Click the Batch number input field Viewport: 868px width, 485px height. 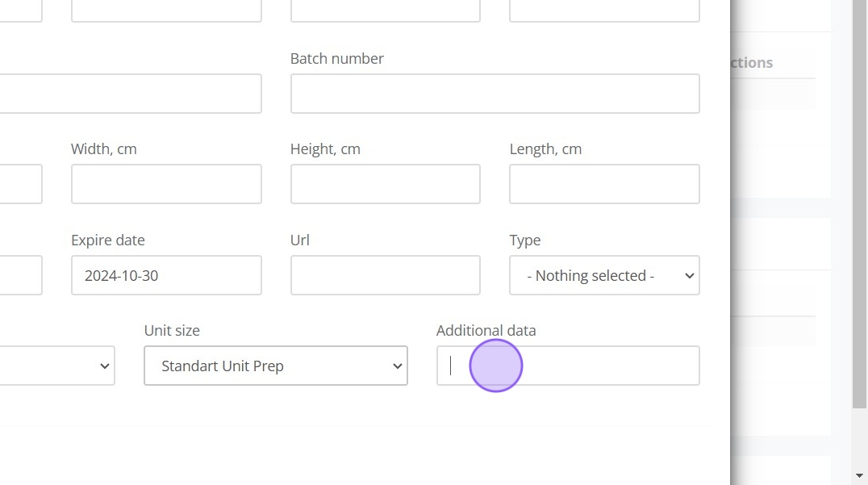tap(495, 94)
